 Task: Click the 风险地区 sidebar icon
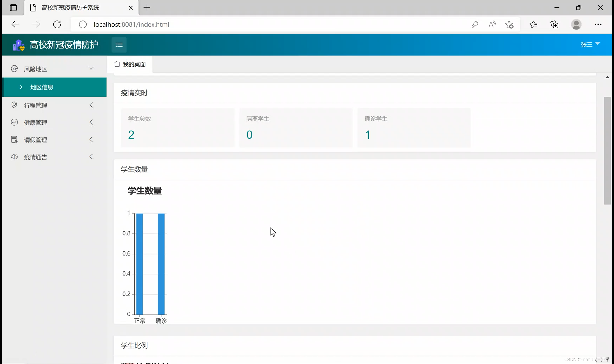click(x=14, y=69)
